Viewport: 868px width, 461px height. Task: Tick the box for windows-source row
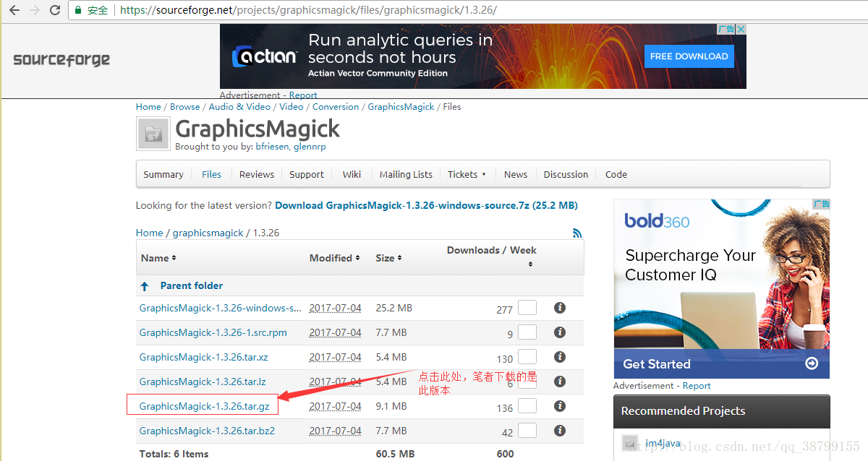pyautogui.click(x=527, y=308)
